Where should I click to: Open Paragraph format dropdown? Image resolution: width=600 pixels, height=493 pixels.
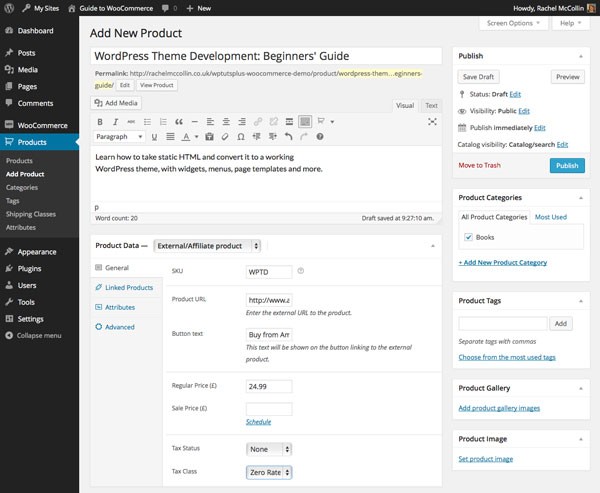pos(119,137)
